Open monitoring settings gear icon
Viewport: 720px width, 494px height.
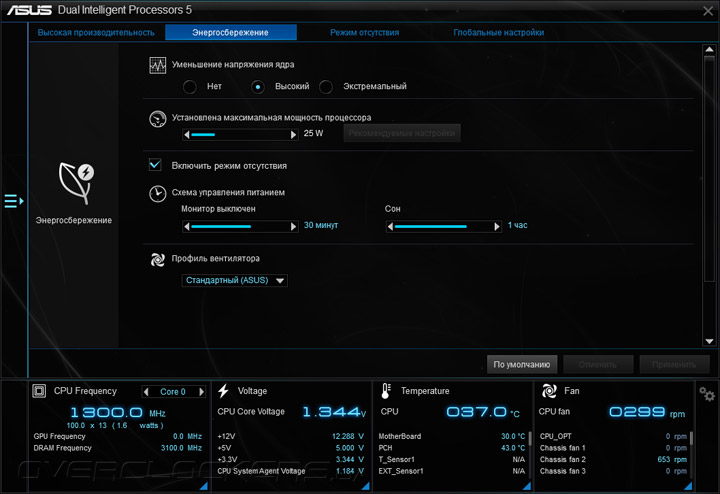707,393
